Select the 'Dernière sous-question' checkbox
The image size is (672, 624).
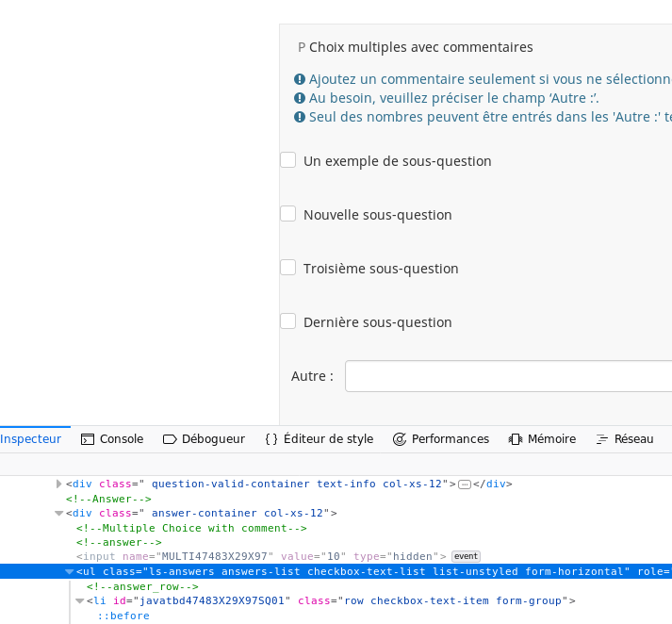(x=288, y=321)
